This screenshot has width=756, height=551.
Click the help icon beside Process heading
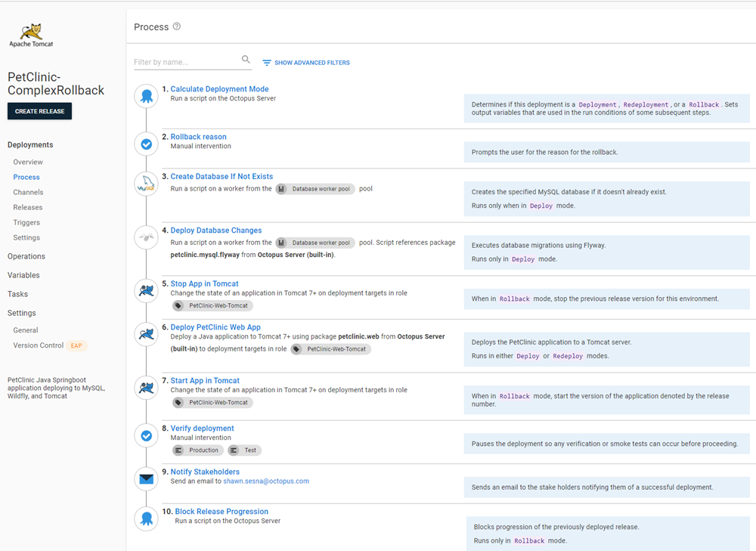pyautogui.click(x=177, y=26)
